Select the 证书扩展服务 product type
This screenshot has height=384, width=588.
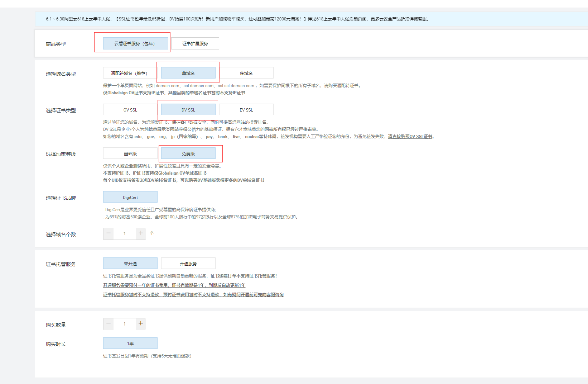click(x=195, y=43)
